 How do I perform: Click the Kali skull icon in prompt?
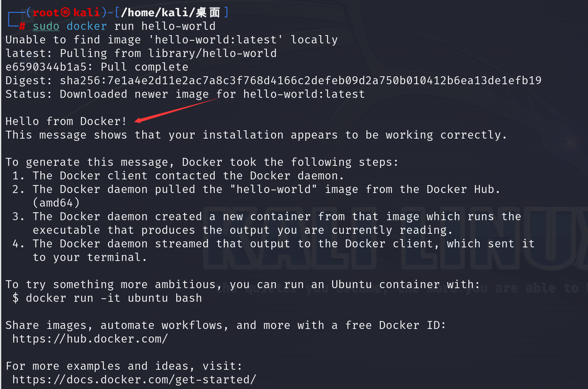tap(65, 12)
